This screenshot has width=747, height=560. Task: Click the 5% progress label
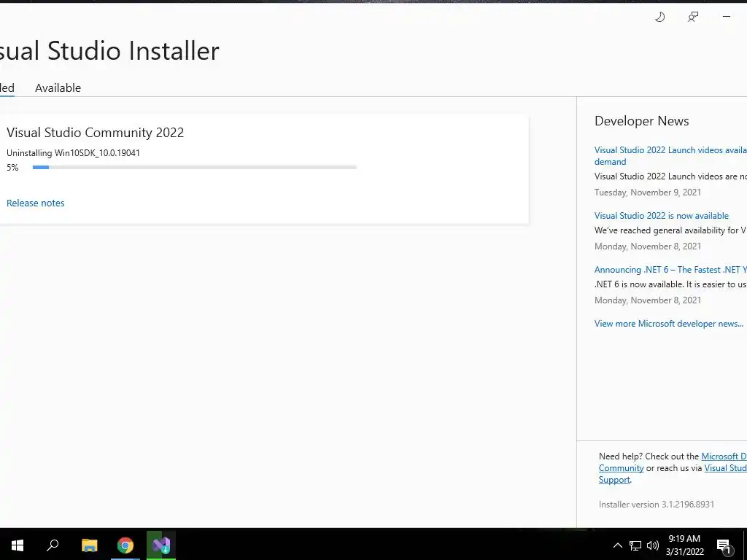pos(12,168)
